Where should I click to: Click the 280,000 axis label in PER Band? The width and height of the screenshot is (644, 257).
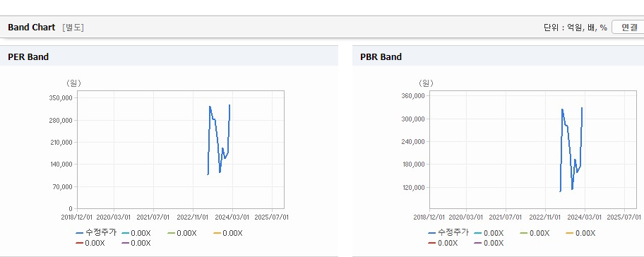(61, 120)
